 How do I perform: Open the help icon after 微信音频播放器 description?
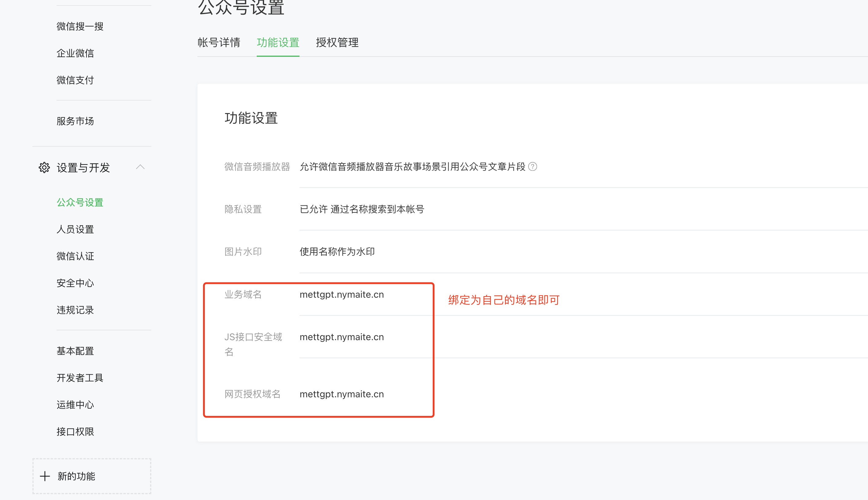[532, 167]
